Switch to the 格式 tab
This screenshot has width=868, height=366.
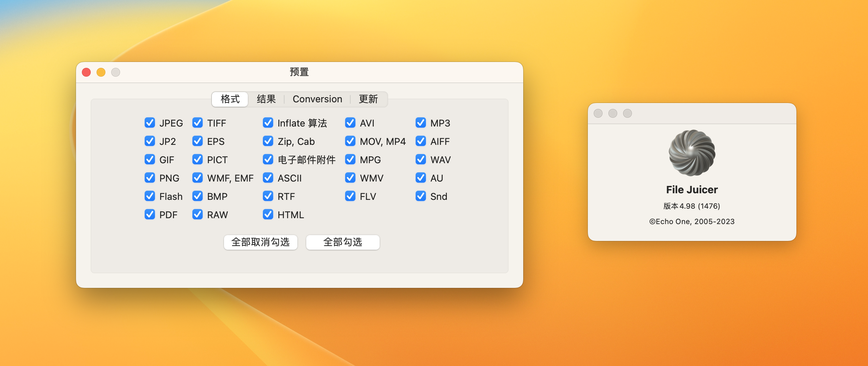(x=230, y=99)
